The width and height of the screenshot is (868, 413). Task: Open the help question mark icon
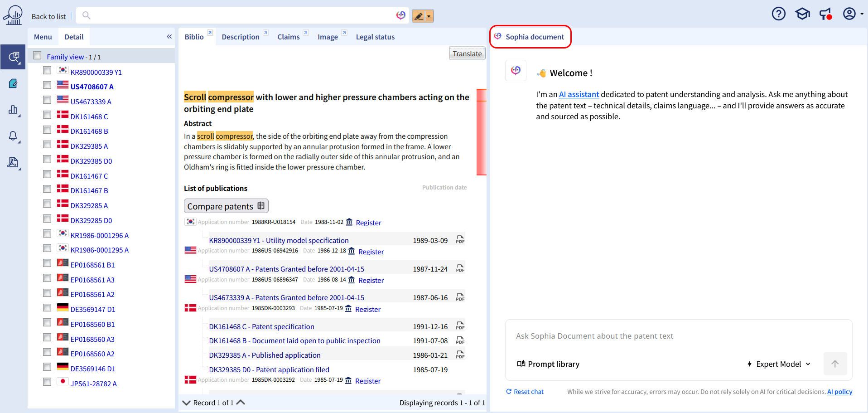778,14
